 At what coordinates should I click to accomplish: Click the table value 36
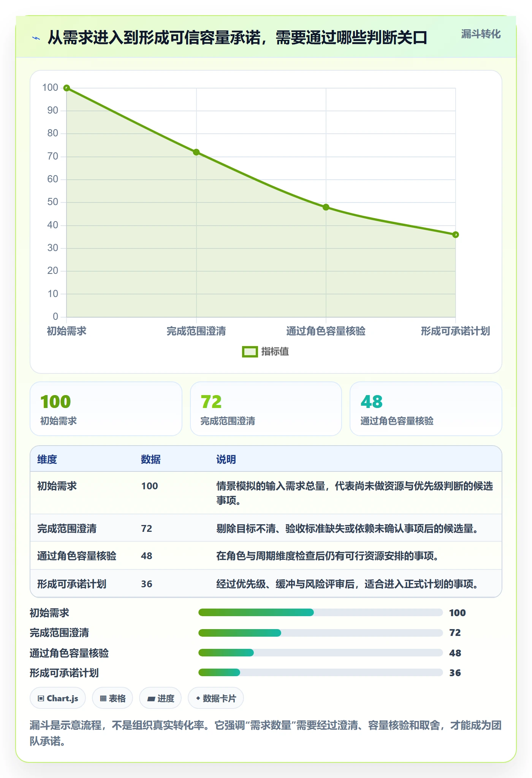pos(147,584)
